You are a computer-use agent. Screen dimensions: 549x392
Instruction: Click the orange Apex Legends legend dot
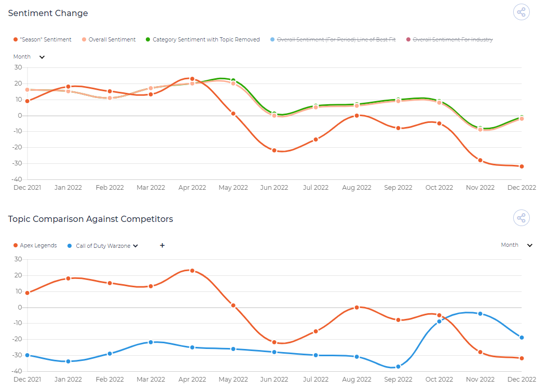[x=16, y=245]
